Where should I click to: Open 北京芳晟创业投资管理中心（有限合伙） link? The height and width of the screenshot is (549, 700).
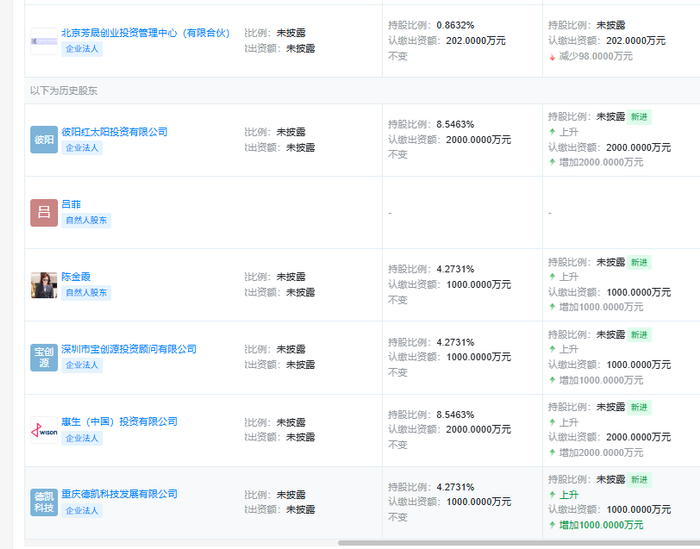click(x=146, y=33)
